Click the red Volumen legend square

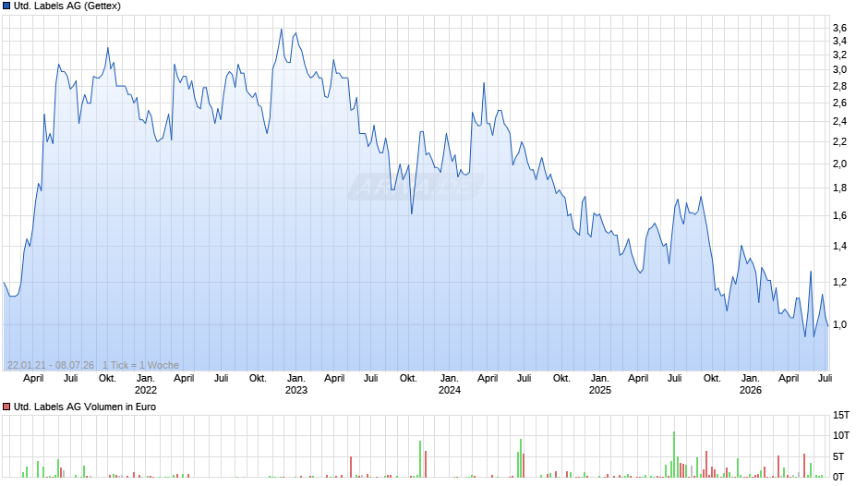6,407
